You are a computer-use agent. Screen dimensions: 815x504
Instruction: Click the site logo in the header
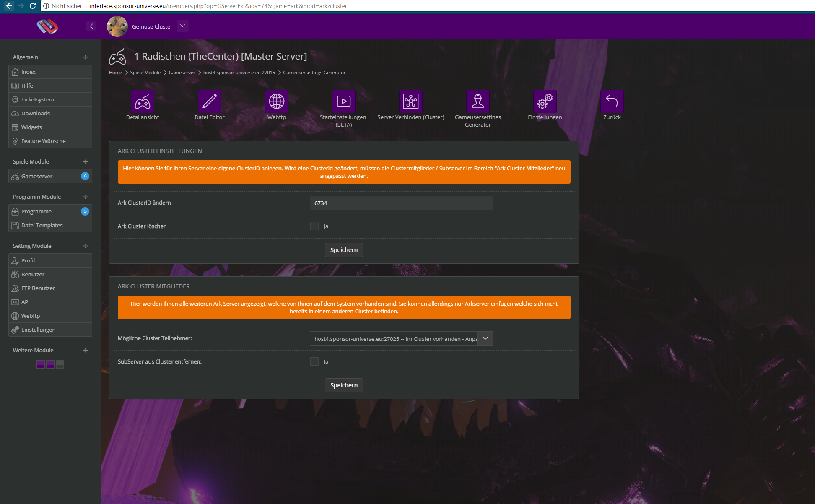click(x=47, y=26)
